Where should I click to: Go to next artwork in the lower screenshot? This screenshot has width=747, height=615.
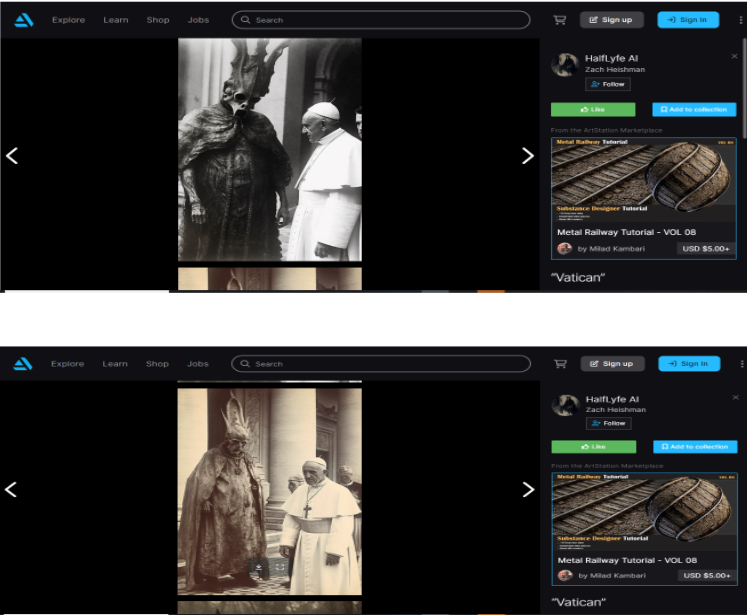pyautogui.click(x=528, y=489)
